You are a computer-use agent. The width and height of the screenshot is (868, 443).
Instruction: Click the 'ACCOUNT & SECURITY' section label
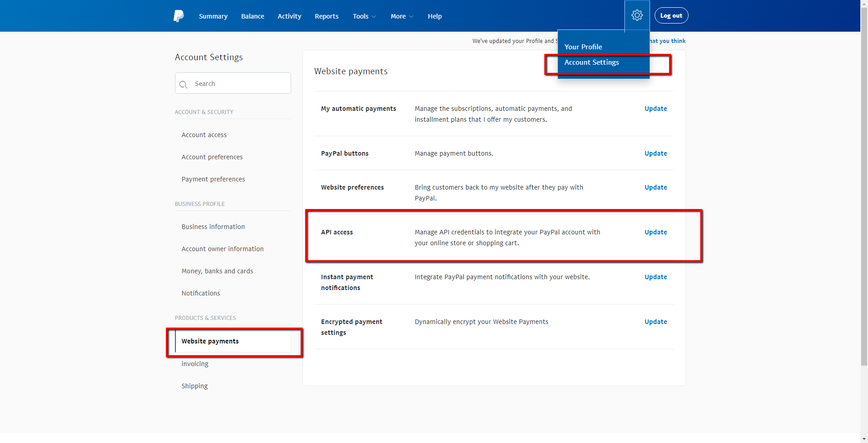point(204,112)
